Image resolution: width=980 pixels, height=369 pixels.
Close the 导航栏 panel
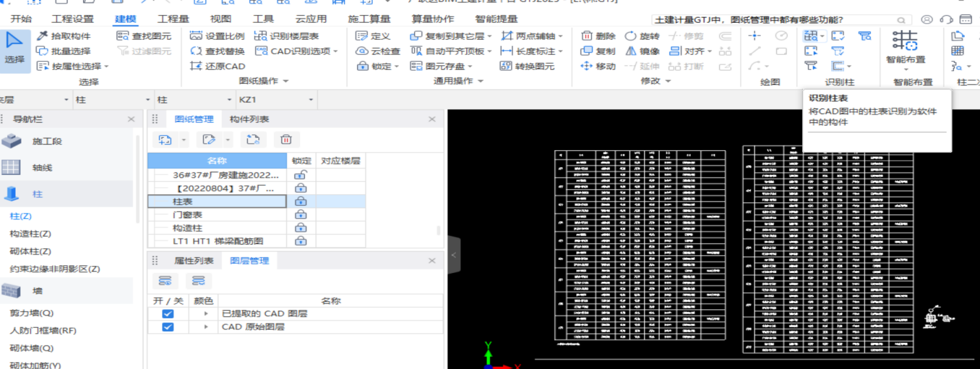point(131,119)
